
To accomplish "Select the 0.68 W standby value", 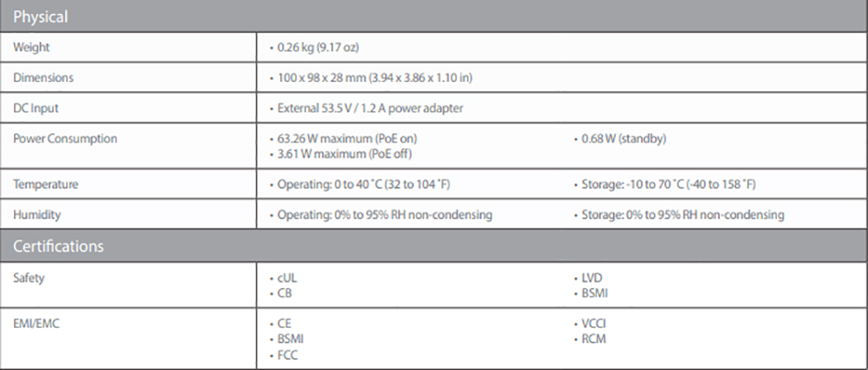I will [622, 138].
